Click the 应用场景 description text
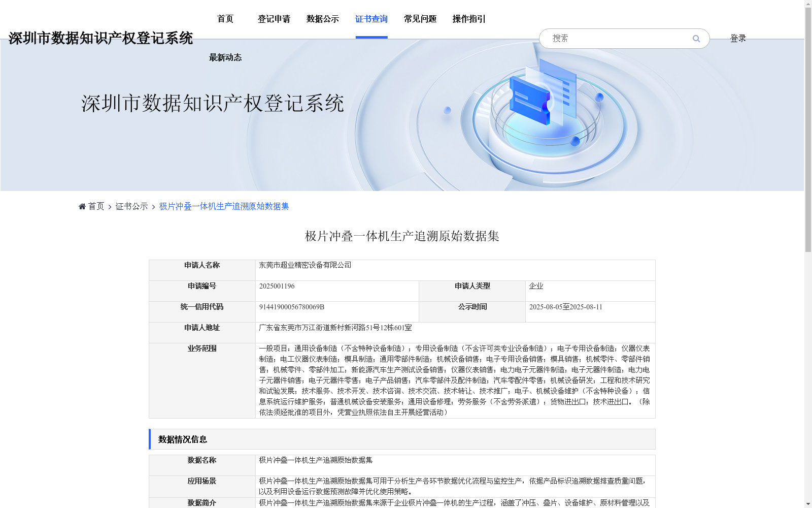This screenshot has width=812, height=508. point(453,486)
